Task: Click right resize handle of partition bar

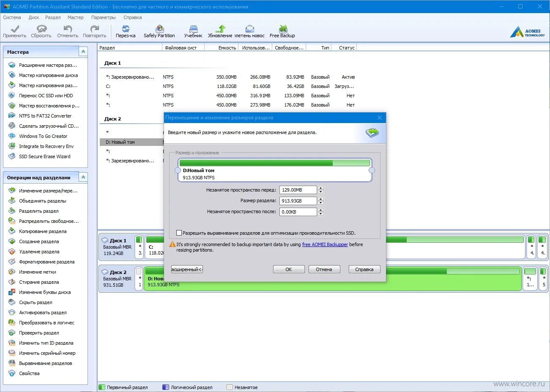Action: pyautogui.click(x=372, y=170)
